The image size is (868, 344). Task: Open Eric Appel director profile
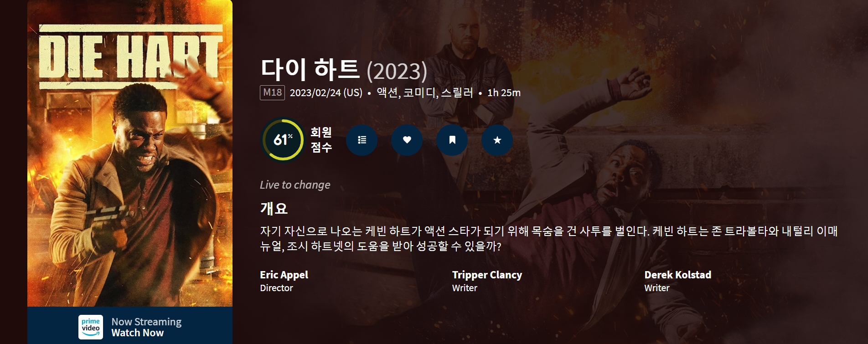pyautogui.click(x=284, y=275)
